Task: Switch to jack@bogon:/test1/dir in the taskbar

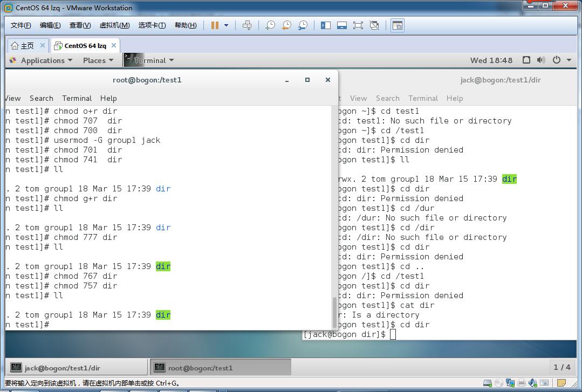Action: click(x=77, y=368)
